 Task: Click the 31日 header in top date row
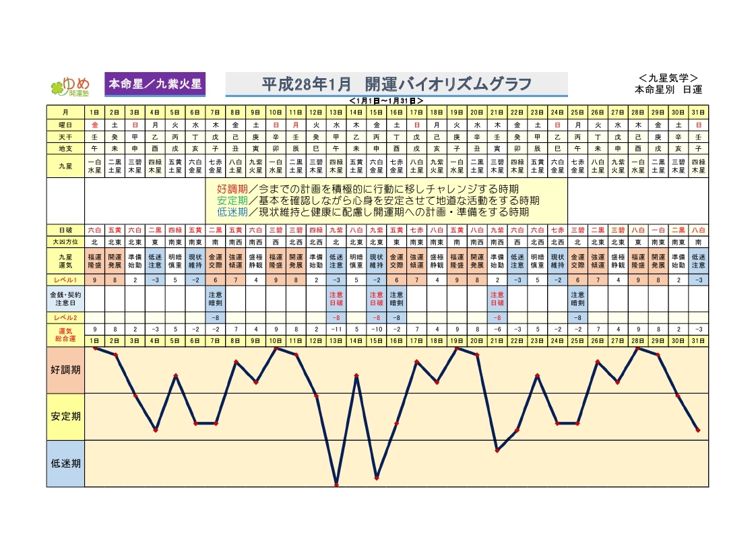pyautogui.click(x=699, y=112)
